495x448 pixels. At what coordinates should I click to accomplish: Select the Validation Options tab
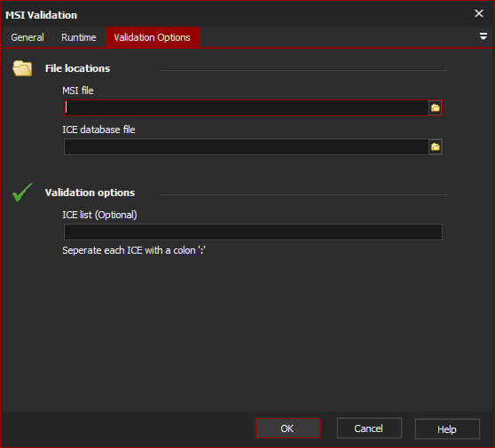click(x=153, y=37)
